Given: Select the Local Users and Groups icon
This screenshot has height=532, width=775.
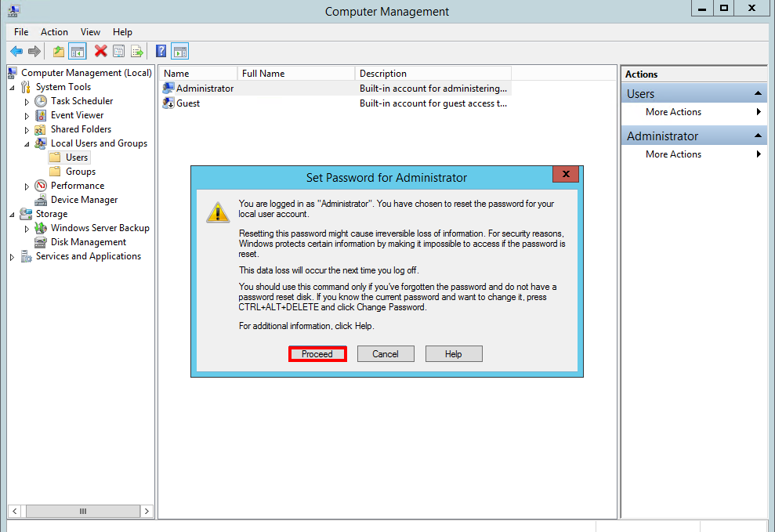Looking at the screenshot, I should click(x=41, y=143).
